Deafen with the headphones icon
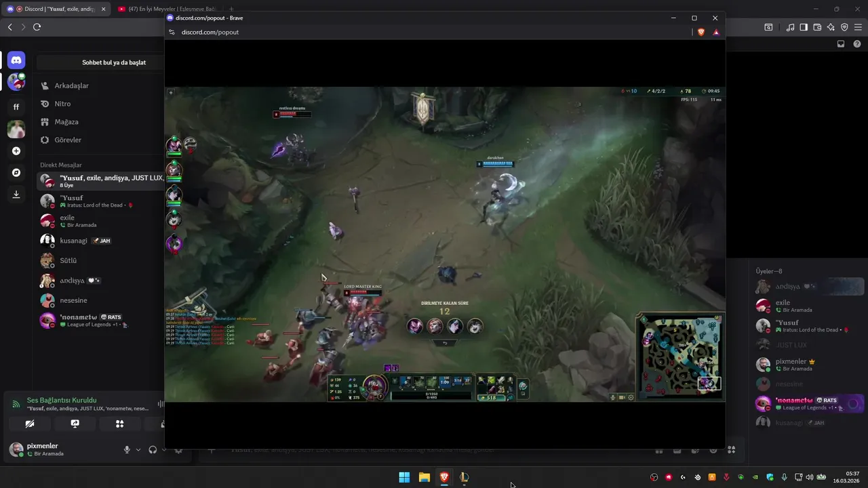Image resolution: width=868 pixels, height=488 pixels. tap(153, 449)
